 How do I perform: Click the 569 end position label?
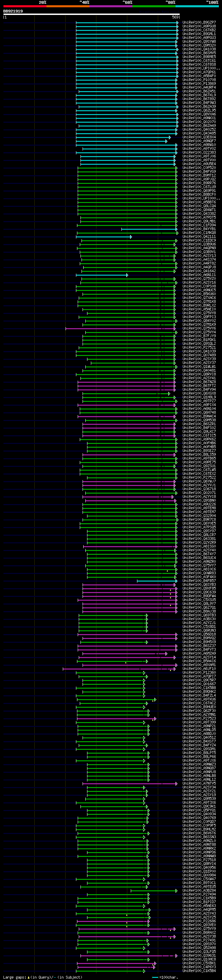coord(175,17)
